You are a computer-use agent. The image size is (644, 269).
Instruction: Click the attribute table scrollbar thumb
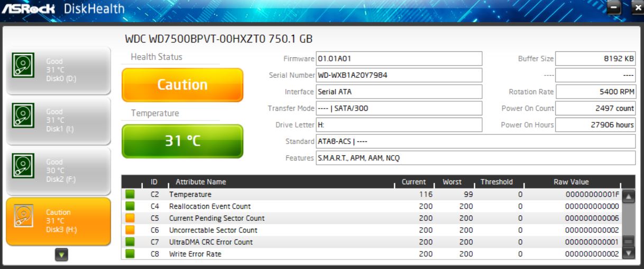(x=628, y=241)
